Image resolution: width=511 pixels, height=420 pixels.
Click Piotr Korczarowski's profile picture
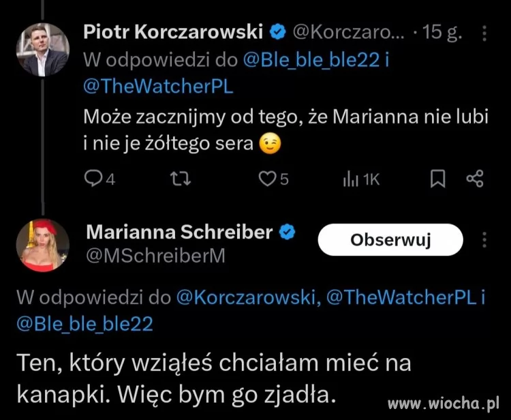point(42,49)
